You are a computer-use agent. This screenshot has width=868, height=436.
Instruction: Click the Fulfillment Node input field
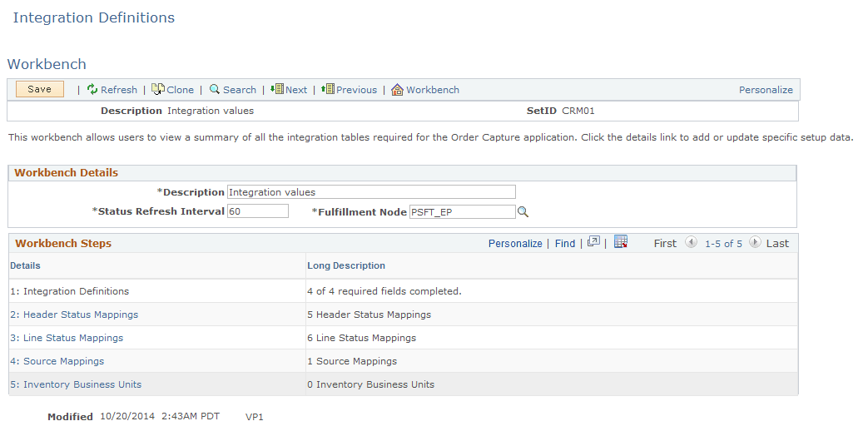click(x=462, y=212)
